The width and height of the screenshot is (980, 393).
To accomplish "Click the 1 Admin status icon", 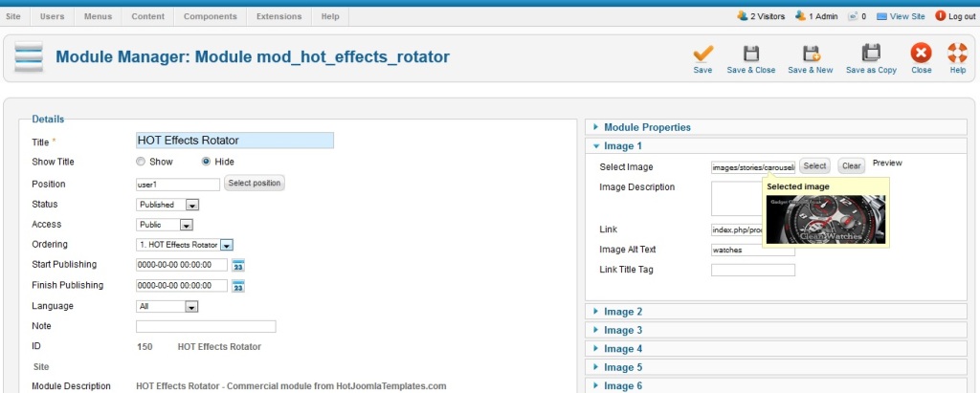I will click(800, 16).
